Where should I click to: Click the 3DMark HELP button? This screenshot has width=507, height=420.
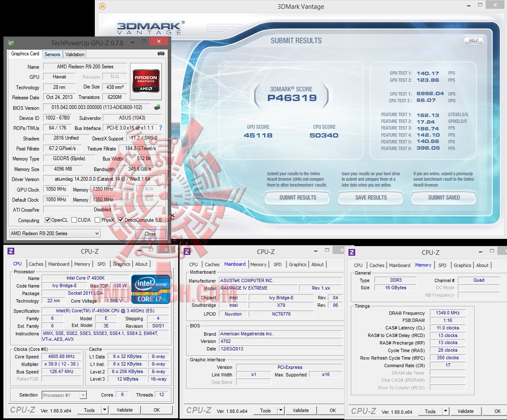click(473, 41)
